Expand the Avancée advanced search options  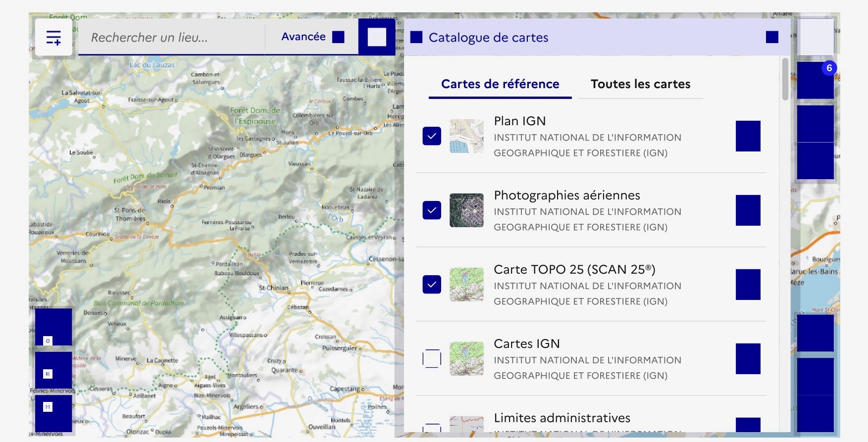click(x=312, y=37)
